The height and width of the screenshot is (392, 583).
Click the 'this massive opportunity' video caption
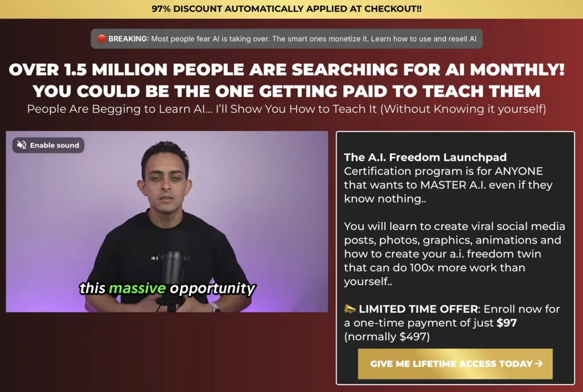[x=168, y=288]
